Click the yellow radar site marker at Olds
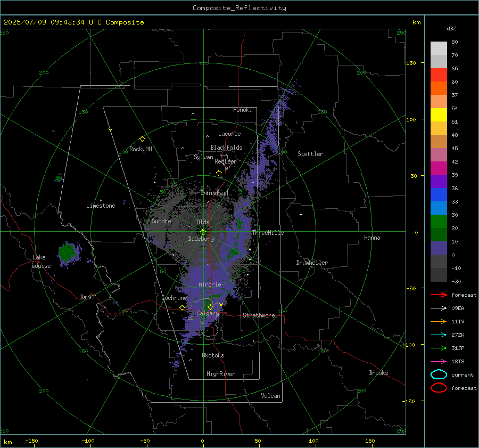This screenshot has height=448, width=479. point(203,232)
